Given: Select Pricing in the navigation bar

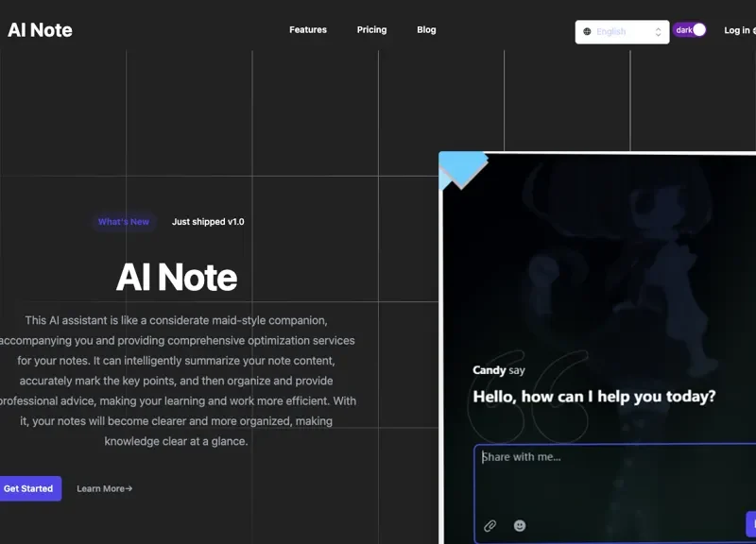Looking at the screenshot, I should [371, 29].
